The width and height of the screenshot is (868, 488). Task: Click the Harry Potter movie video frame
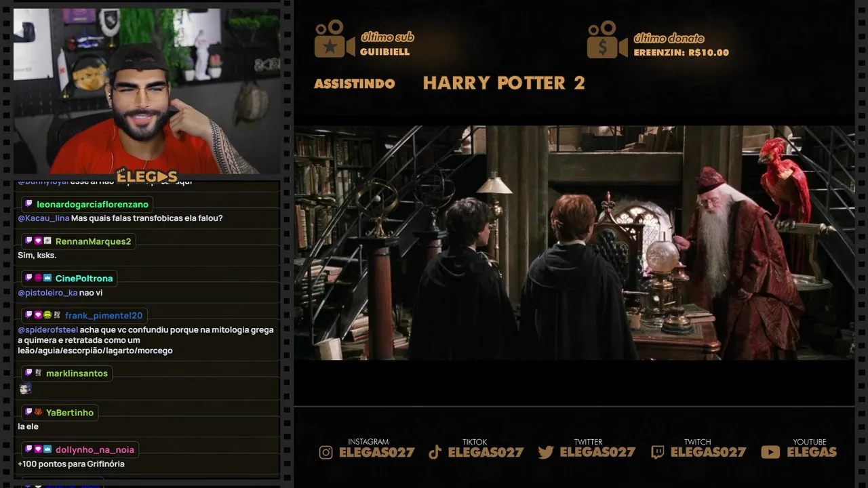[574, 243]
